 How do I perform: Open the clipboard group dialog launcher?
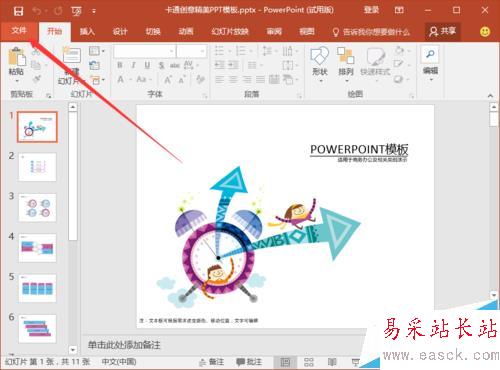49,95
